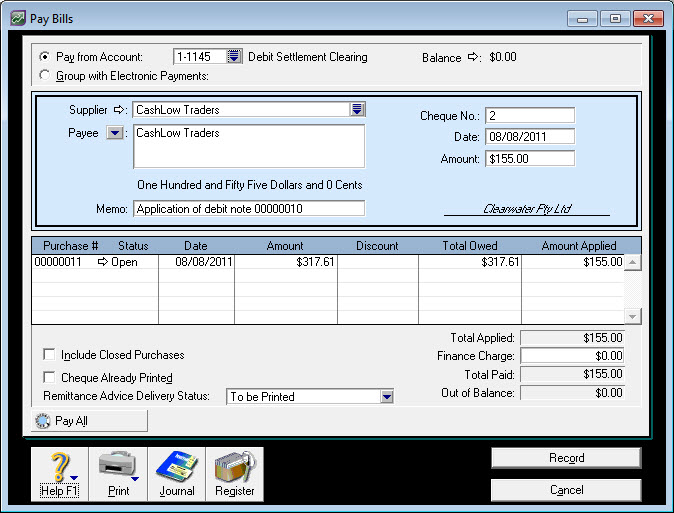Image resolution: width=674 pixels, height=513 pixels.
Task: Minimize the Pay Bills window
Action: click(582, 19)
